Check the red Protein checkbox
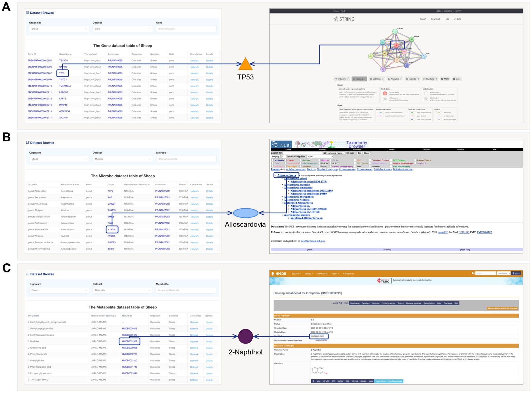This screenshot has width=532, height=393. pyautogui.click(x=286, y=160)
